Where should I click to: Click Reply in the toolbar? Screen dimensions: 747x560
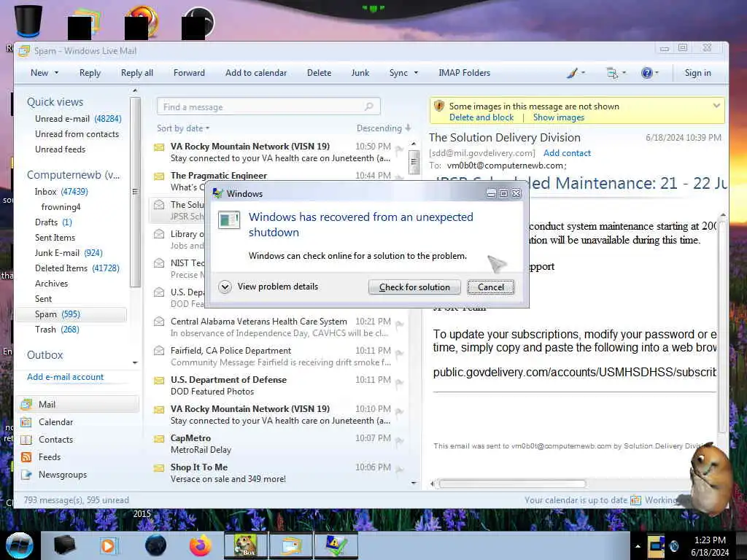pos(90,73)
